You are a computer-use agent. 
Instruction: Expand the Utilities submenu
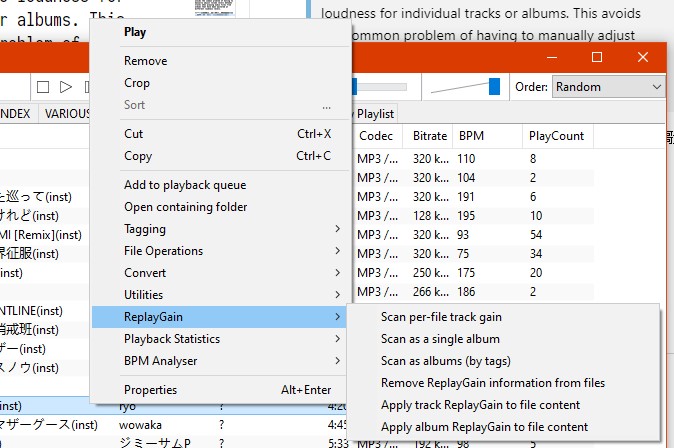coord(220,295)
